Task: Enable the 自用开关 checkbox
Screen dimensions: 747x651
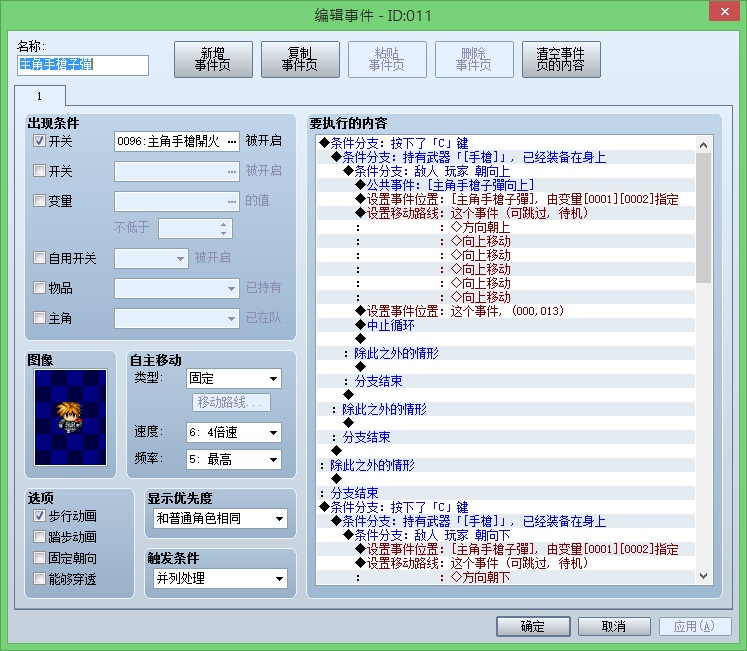Action: click(40, 258)
